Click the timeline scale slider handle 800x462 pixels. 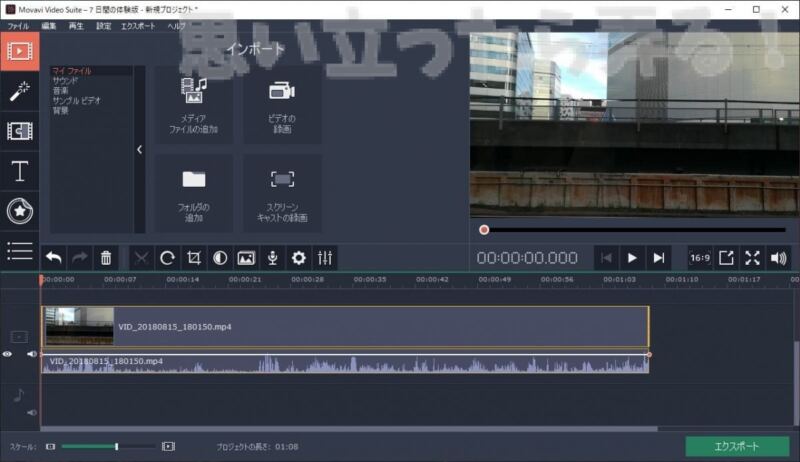(x=117, y=447)
